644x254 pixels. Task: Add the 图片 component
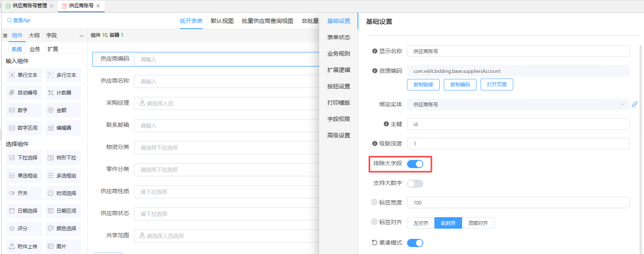click(x=63, y=247)
